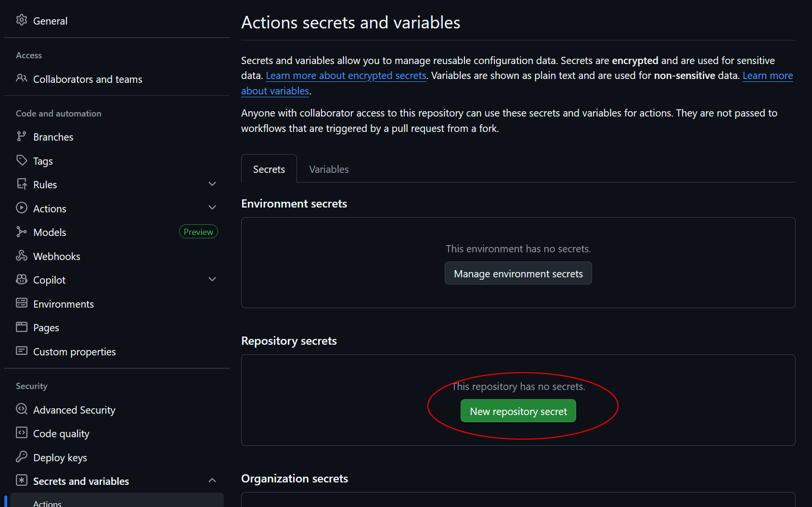Click the New repository secret button
Viewport: 812px width, 507px height.
point(518,411)
